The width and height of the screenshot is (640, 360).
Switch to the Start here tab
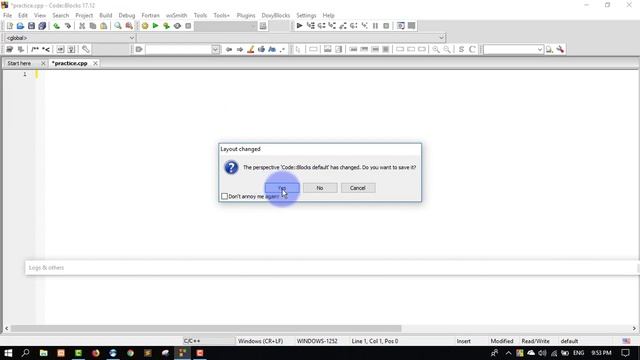click(19, 63)
